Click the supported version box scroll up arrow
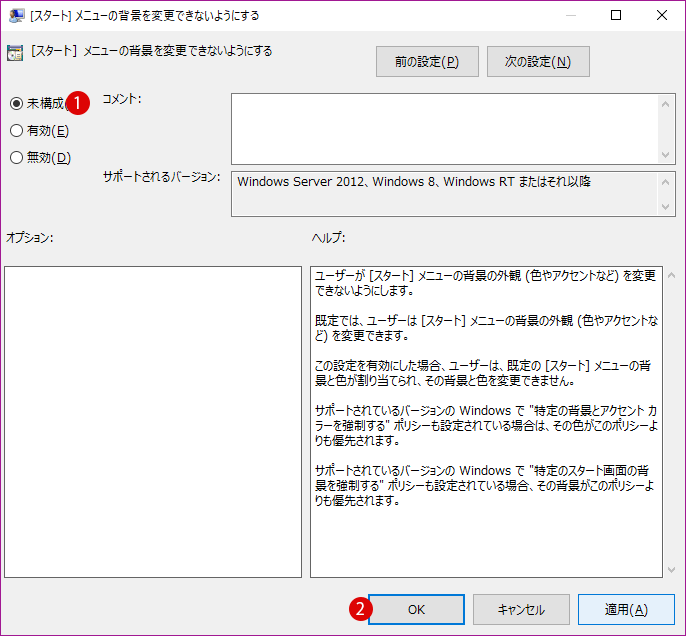 [x=666, y=182]
